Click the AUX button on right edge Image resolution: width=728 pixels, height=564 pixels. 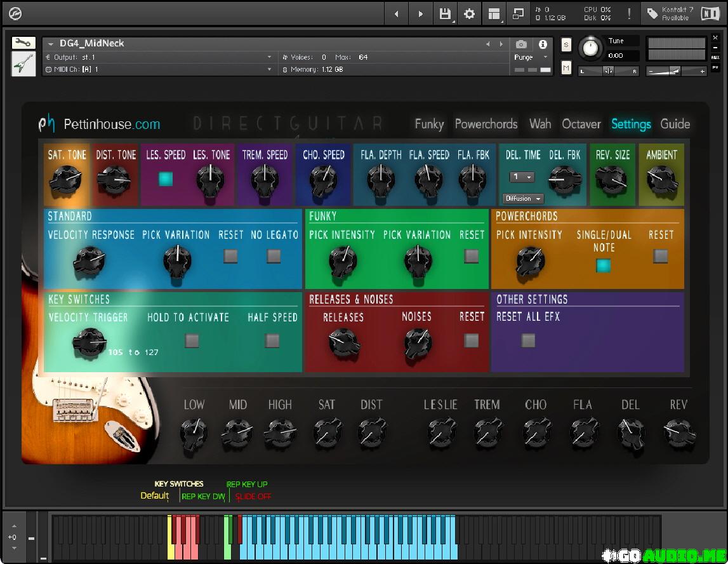point(715,58)
